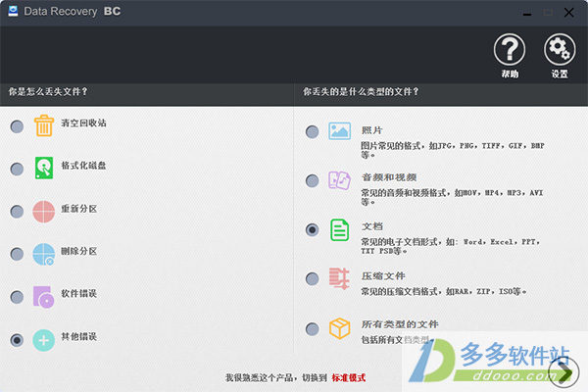Click the next arrow button
This screenshot has width=588, height=392.
pos(563,372)
